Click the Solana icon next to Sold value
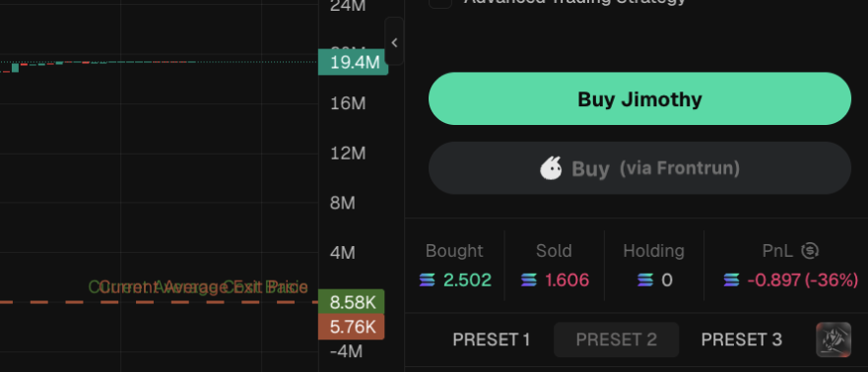This screenshot has width=868, height=372. [529, 280]
